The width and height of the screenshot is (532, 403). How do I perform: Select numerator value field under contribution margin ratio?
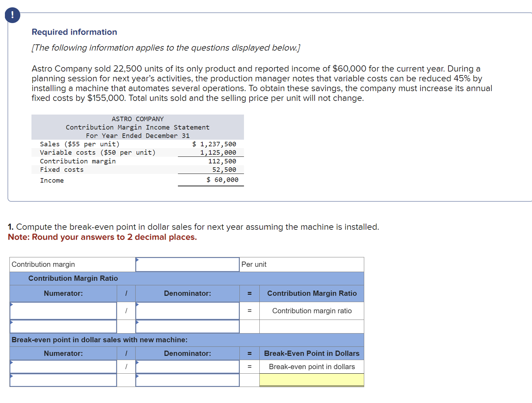tap(63, 327)
